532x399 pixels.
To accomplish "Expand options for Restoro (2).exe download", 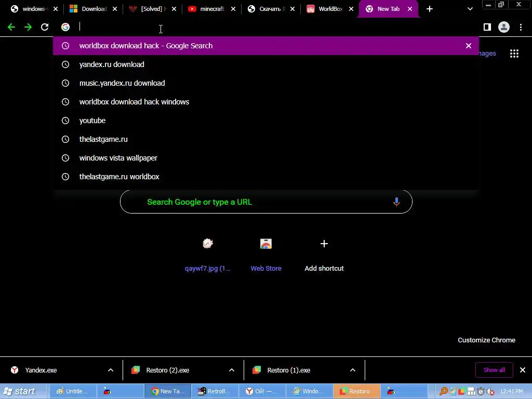I will pos(232,370).
